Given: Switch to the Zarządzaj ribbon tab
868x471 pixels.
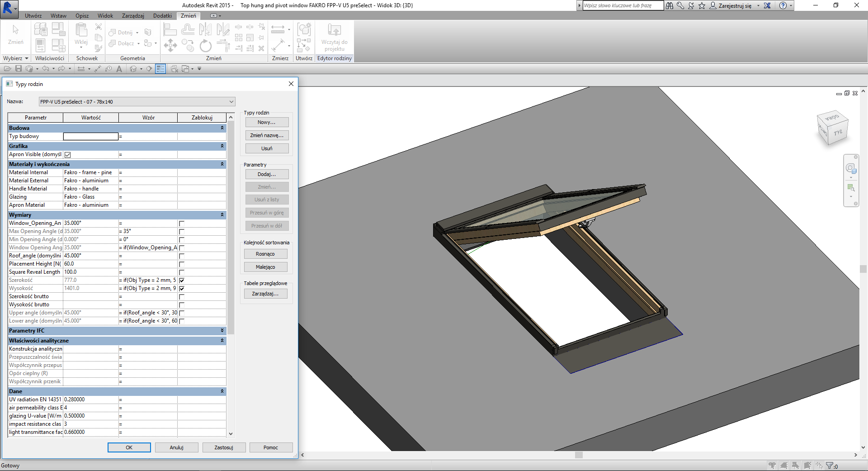Looking at the screenshot, I should (133, 16).
